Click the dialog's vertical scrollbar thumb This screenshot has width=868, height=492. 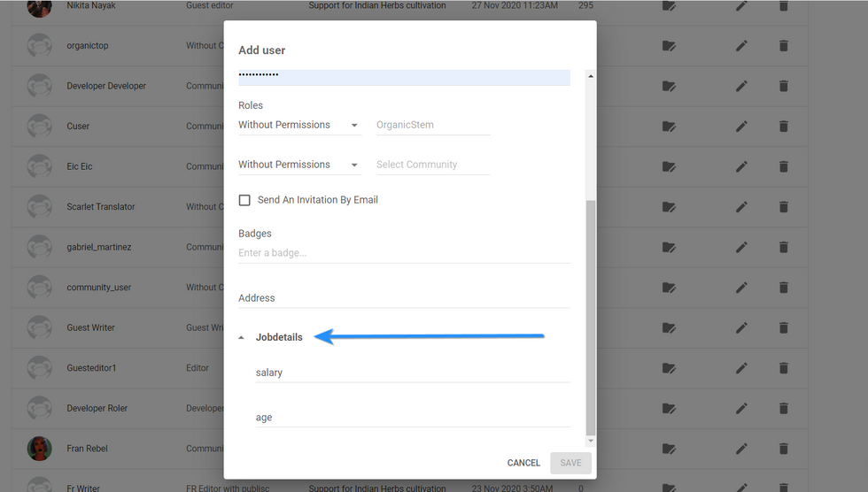(591, 318)
